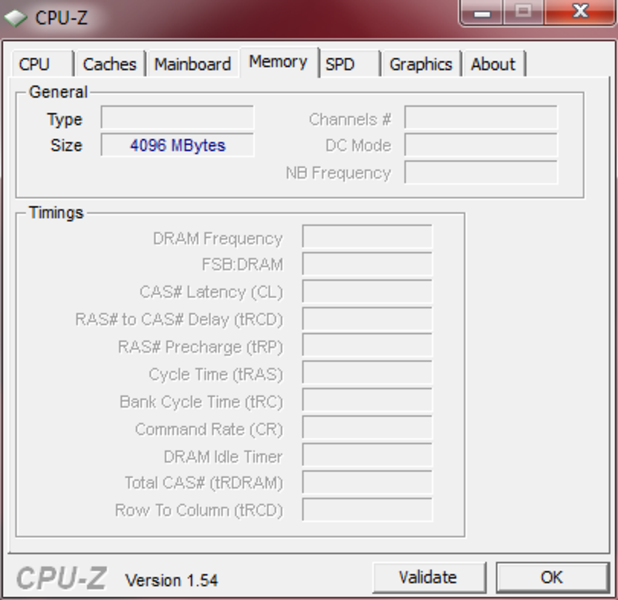Click the Validate button
The image size is (618, 600).
(429, 578)
